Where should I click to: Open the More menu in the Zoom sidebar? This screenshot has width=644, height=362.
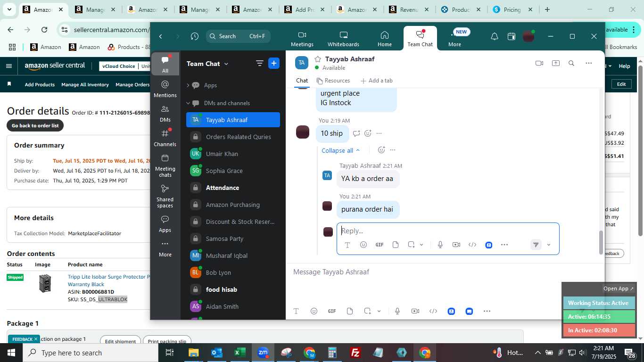[165, 248]
